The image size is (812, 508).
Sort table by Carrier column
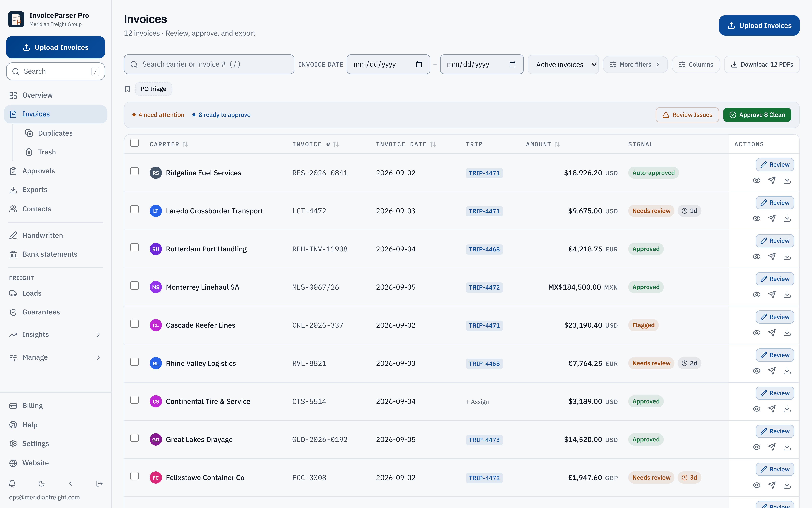coord(169,144)
